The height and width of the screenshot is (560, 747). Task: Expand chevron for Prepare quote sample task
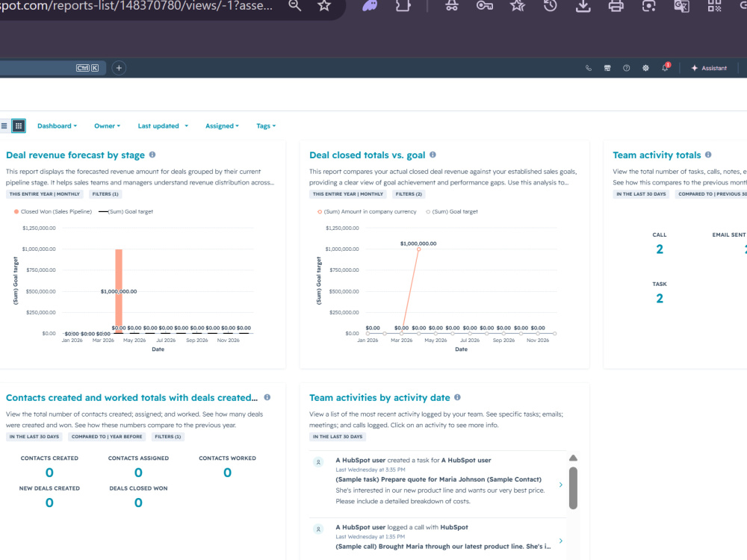(x=561, y=485)
